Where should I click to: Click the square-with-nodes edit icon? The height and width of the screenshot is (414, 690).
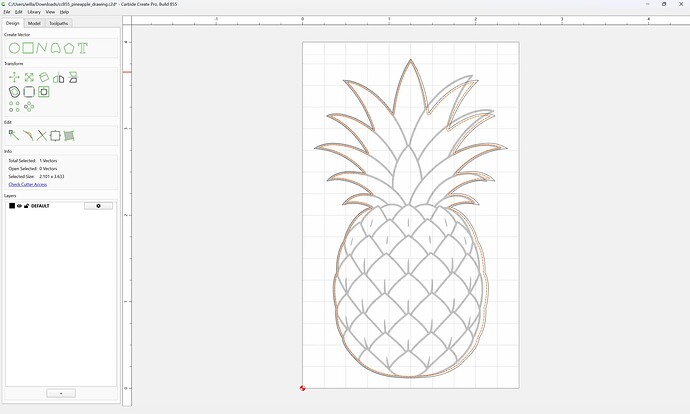coord(55,136)
